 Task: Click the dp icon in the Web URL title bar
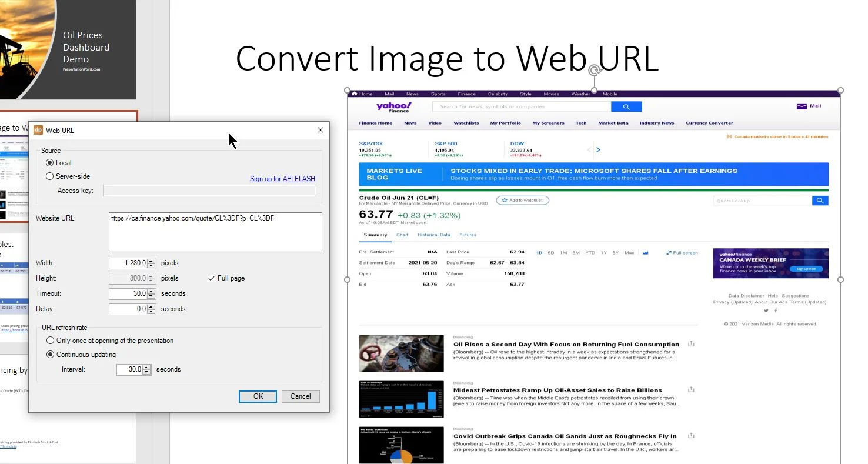[38, 130]
